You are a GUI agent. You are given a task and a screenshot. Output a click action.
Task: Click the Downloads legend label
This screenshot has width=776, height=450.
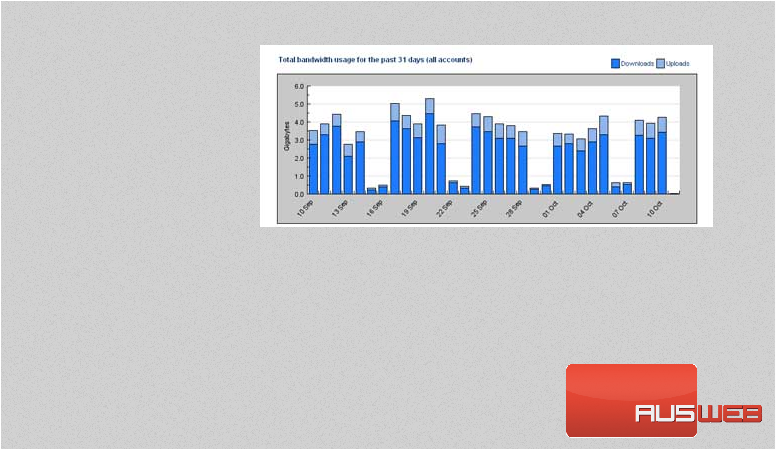click(x=637, y=63)
